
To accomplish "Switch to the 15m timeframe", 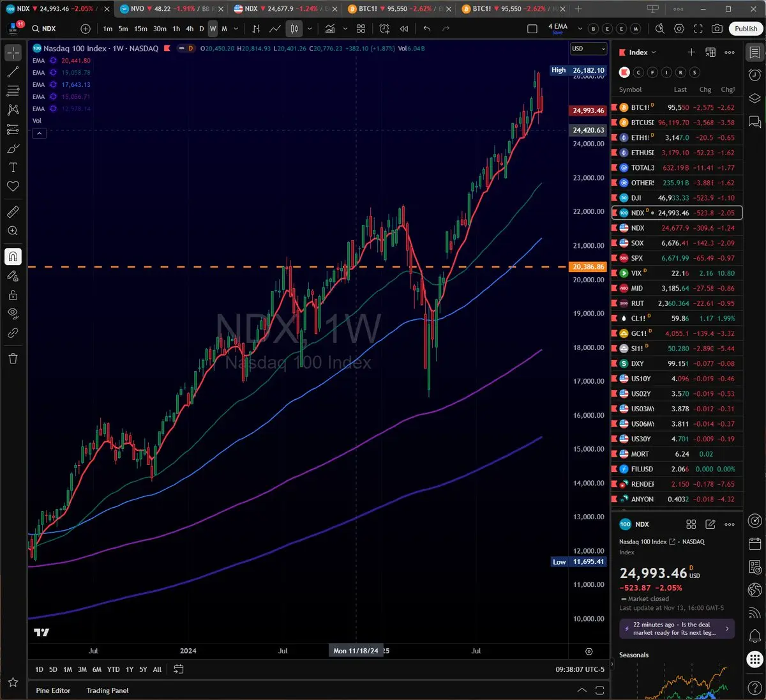I will click(x=140, y=29).
